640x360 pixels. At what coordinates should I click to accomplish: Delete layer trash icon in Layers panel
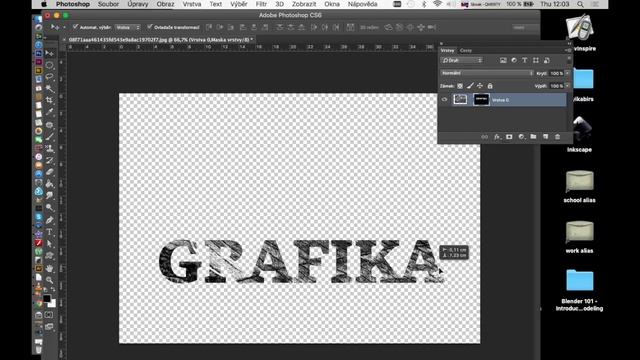(557, 137)
